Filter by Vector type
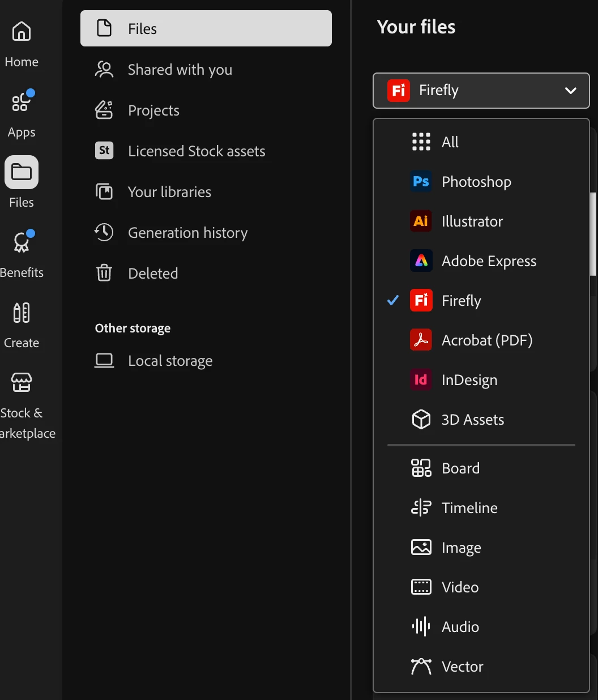 point(481,667)
